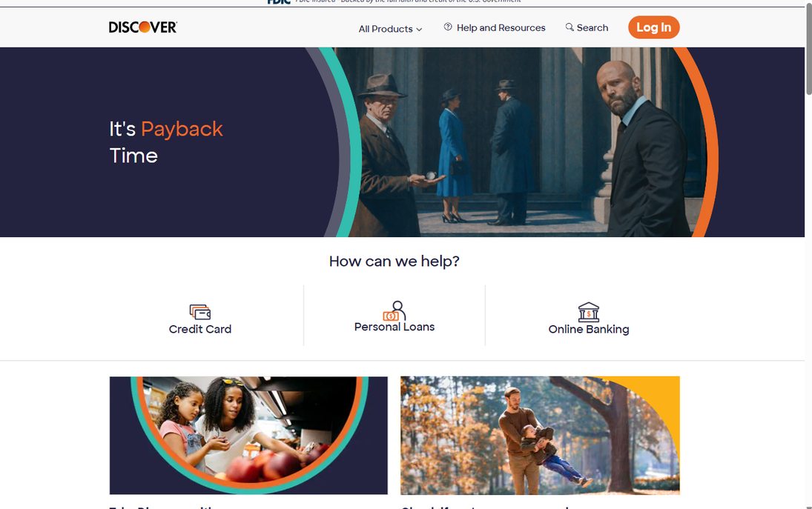Click the orange Log In button
812x509 pixels.
tap(653, 27)
